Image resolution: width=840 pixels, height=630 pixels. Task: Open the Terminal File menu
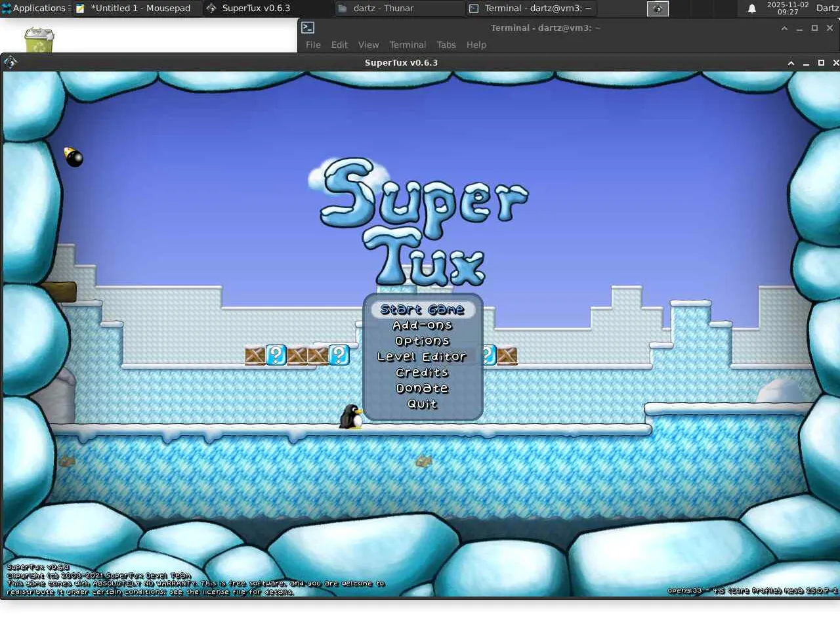[x=313, y=45]
